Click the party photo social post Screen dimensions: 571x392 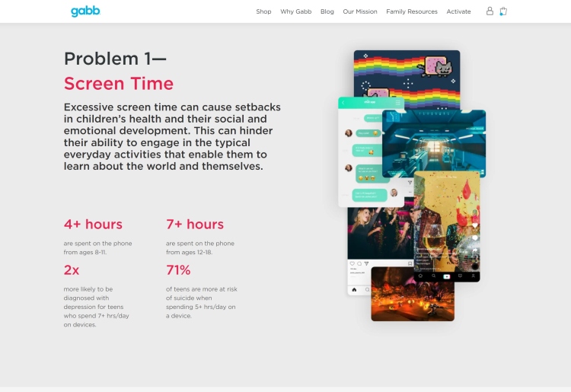pos(380,232)
